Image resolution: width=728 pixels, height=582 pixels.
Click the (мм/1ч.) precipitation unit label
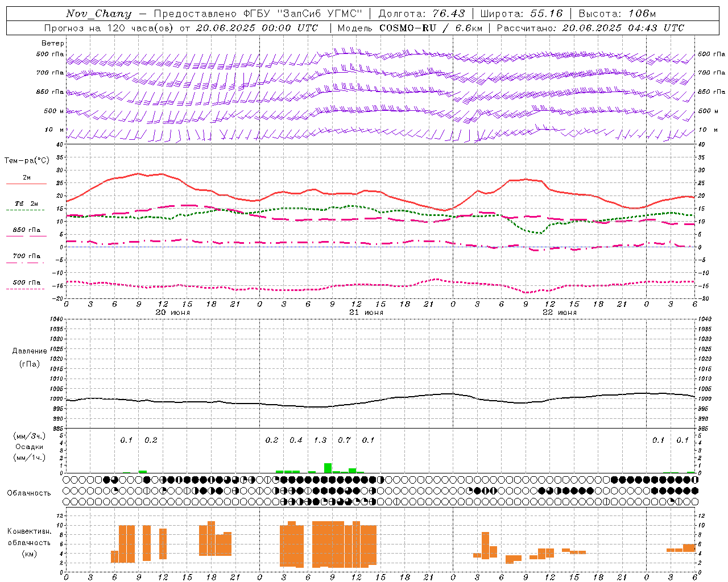tap(30, 458)
